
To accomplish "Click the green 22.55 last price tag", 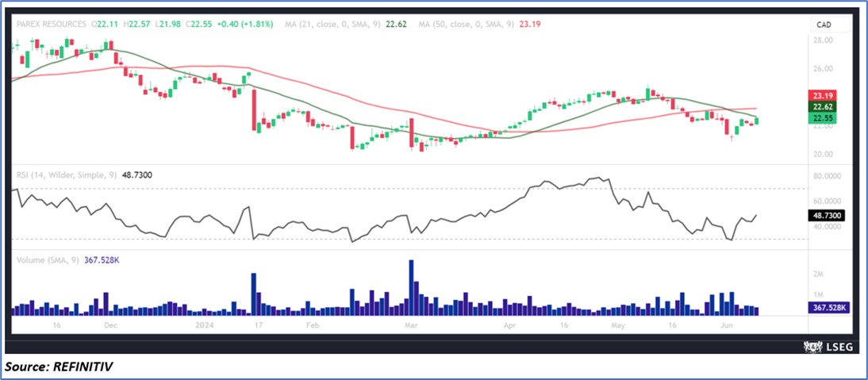I will [823, 117].
